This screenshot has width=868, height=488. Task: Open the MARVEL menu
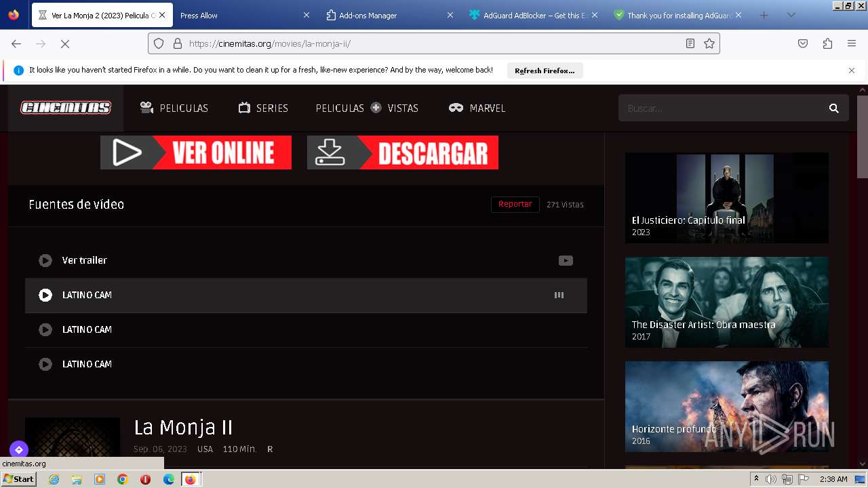[477, 108]
